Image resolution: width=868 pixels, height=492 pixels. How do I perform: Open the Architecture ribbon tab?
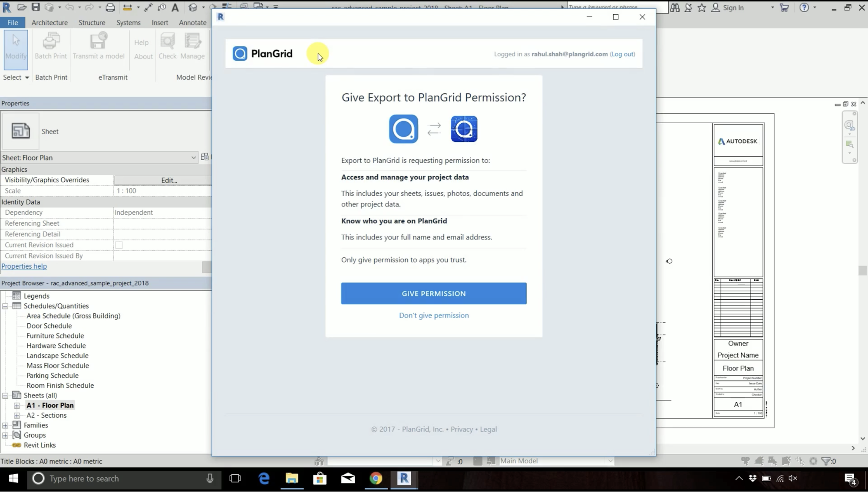(x=50, y=23)
